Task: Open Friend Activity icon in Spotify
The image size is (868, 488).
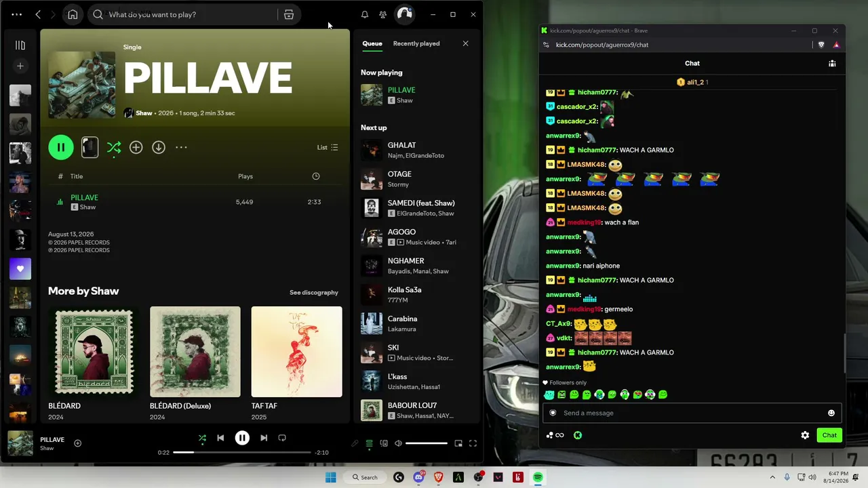Action: pos(383,14)
